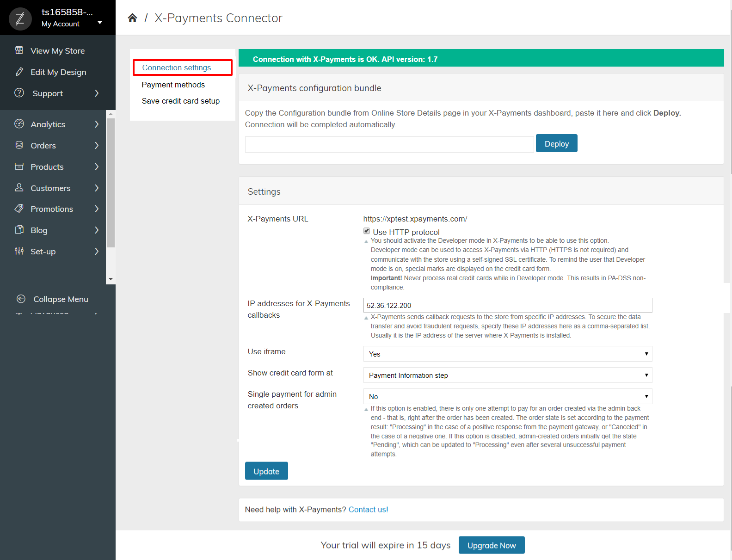The width and height of the screenshot is (732, 560).
Task: Select the Save credit card setup tab
Action: tap(181, 101)
